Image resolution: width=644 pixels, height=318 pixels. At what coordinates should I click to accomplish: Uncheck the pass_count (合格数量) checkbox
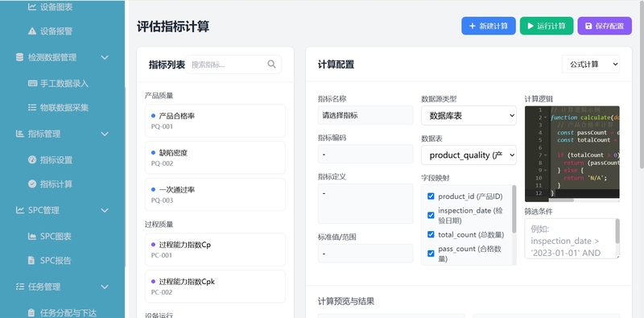point(431,254)
